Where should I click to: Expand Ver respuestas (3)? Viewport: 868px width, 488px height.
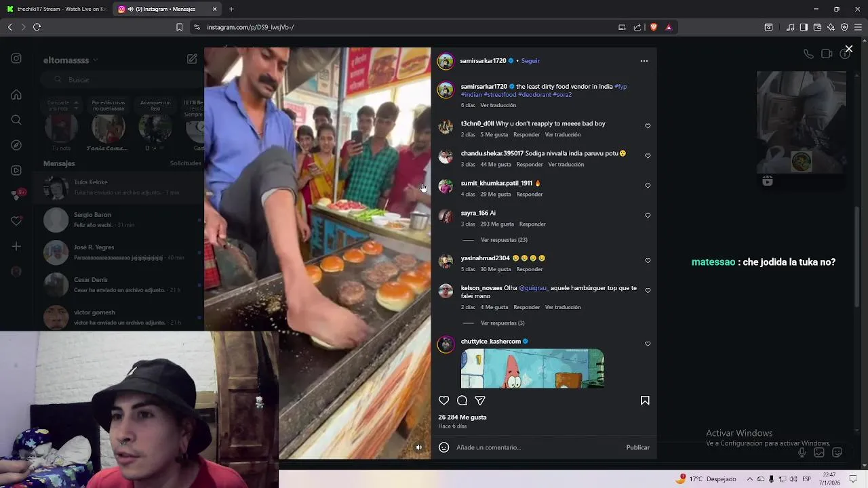(502, 323)
